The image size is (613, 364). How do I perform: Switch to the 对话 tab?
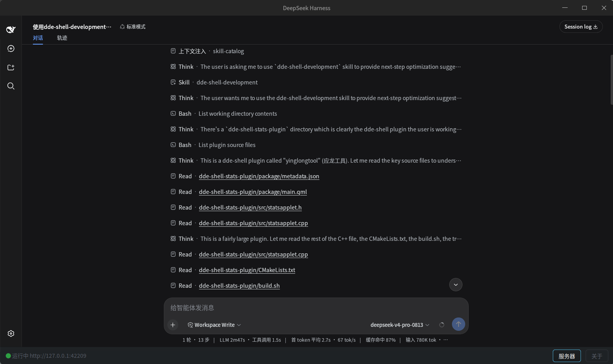38,38
